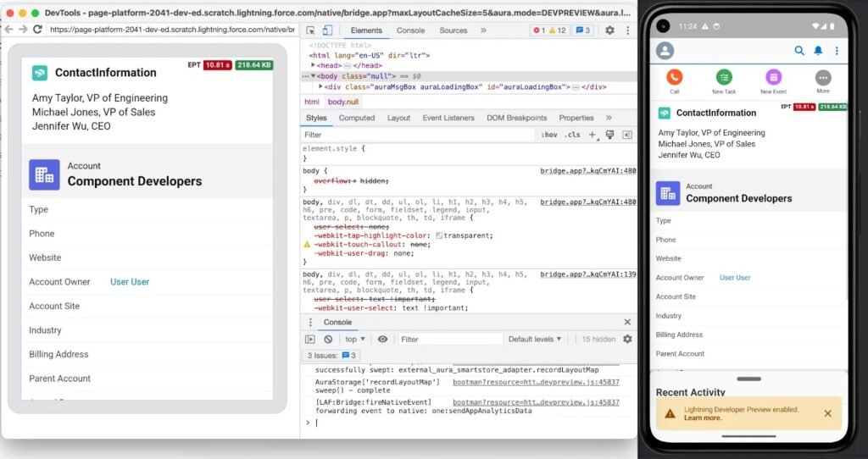Activate the inspect element picker icon
The width and height of the screenshot is (868, 459).
[x=310, y=30]
